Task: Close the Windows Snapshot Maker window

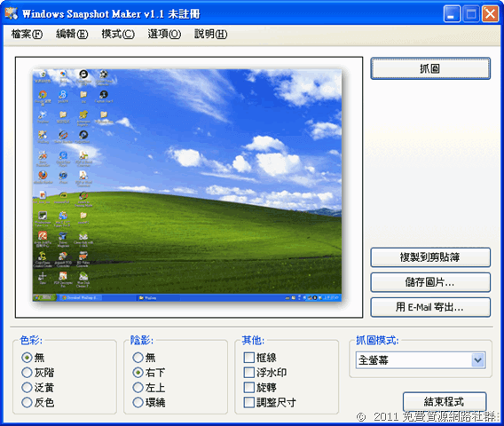Action: point(490,14)
